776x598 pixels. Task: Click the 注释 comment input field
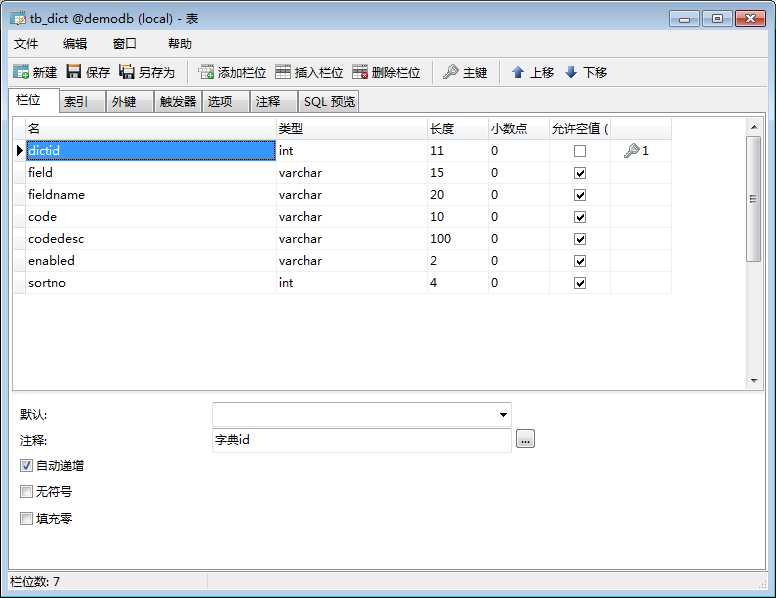click(361, 440)
